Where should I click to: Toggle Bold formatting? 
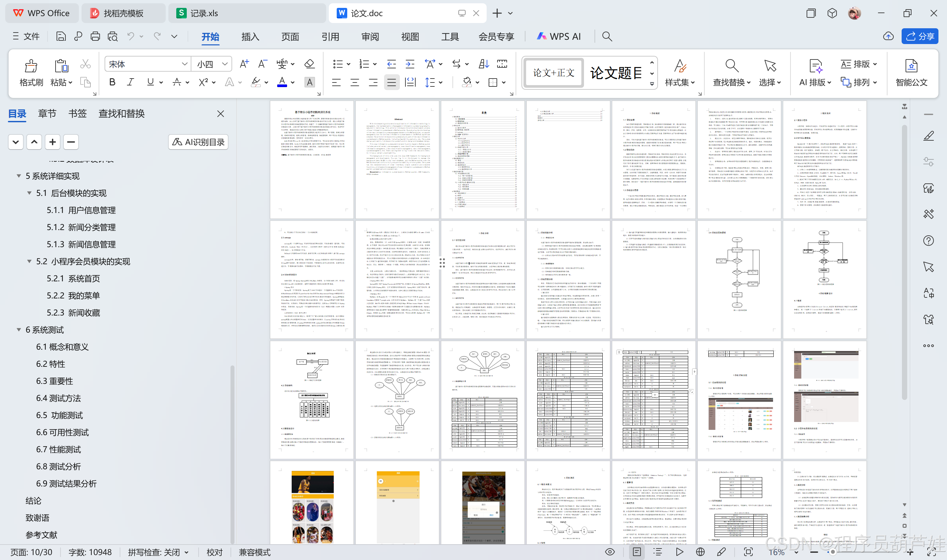click(112, 82)
